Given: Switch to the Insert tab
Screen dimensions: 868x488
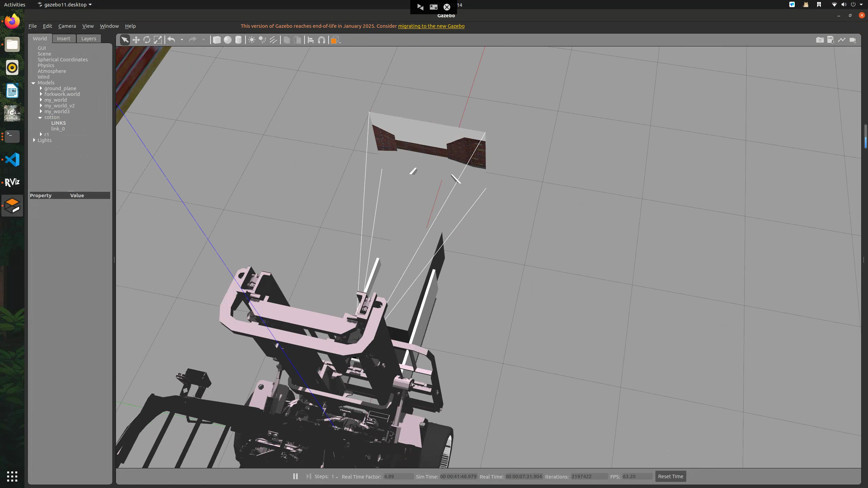Looking at the screenshot, I should pyautogui.click(x=63, y=39).
